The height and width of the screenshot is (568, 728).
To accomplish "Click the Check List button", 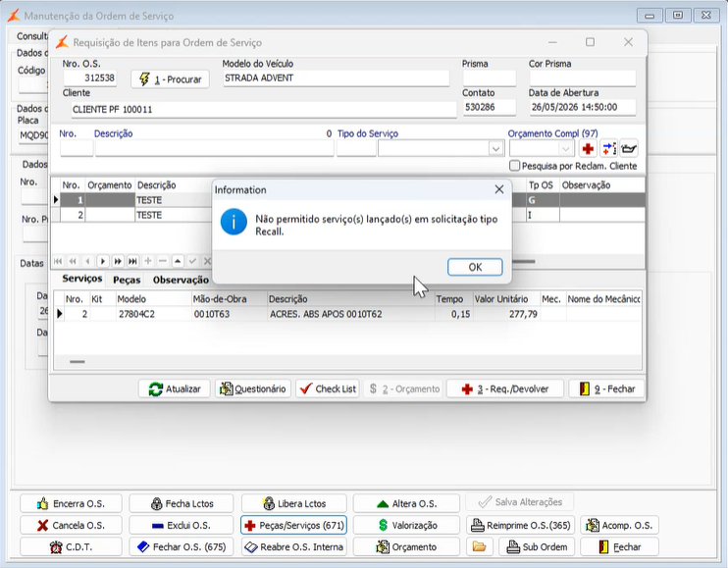I will [x=328, y=388].
